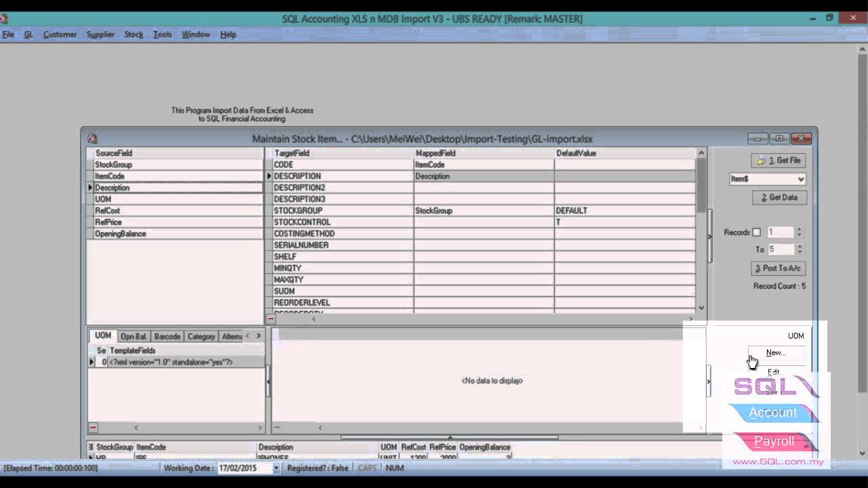868x488 pixels.
Task: Switch to the Opn Bal. tab
Action: [x=133, y=337]
